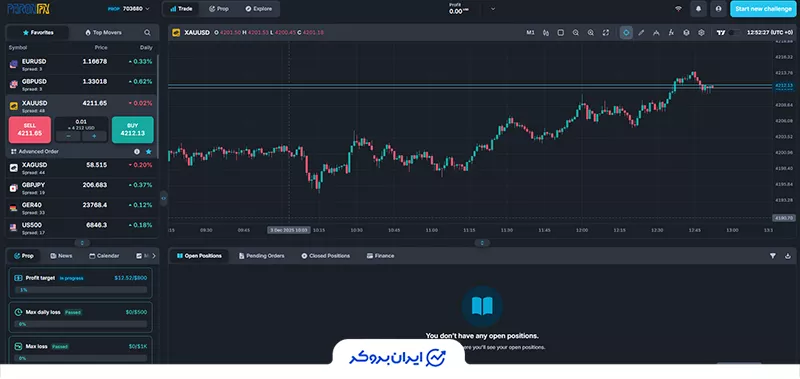Screen dimensions: 800x379
Task: Sort watchlist by Daily column header
Action: pyautogui.click(x=146, y=47)
